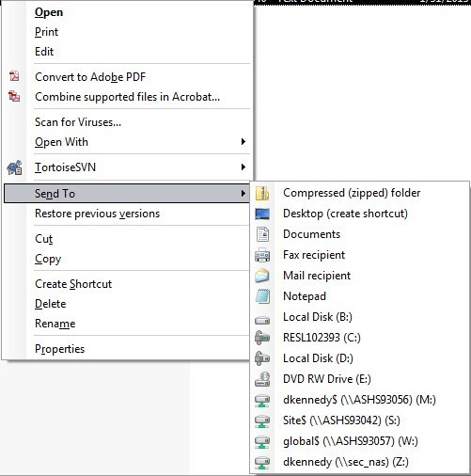
Task: Click the M: network drive icon
Action: click(262, 401)
